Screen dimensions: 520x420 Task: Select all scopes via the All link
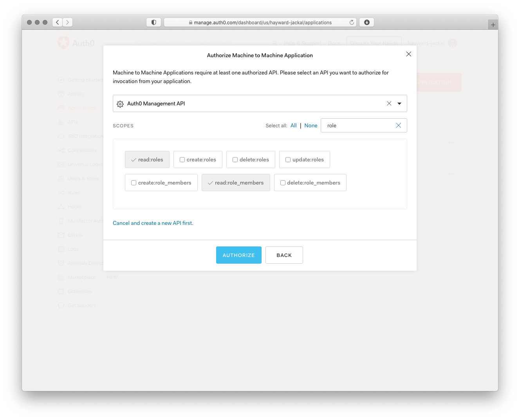point(294,125)
